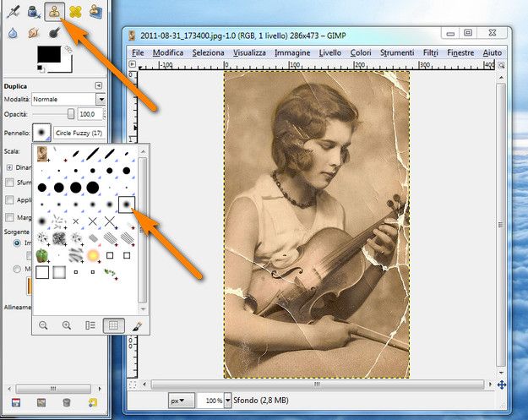Toggle zoom-on-resize button above vertical scrollbar
This screenshot has height=420, width=528.
point(502,65)
